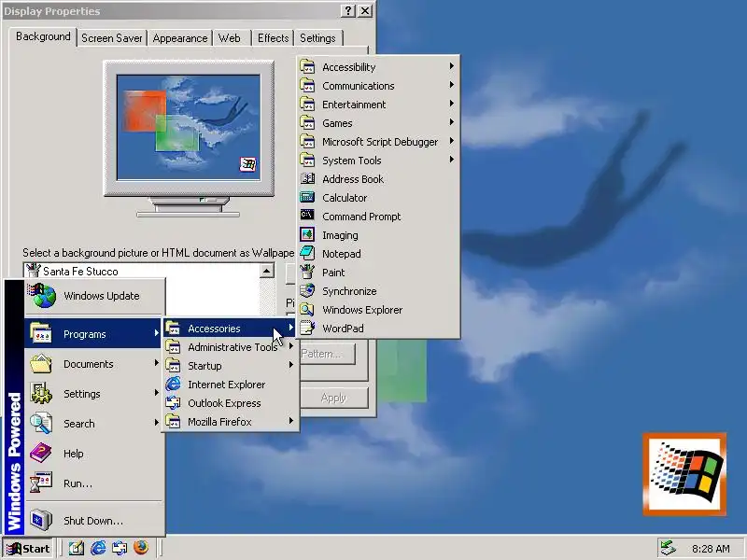Click the Outlook Express icon in Programs menu
Image resolution: width=747 pixels, height=560 pixels.
point(173,403)
